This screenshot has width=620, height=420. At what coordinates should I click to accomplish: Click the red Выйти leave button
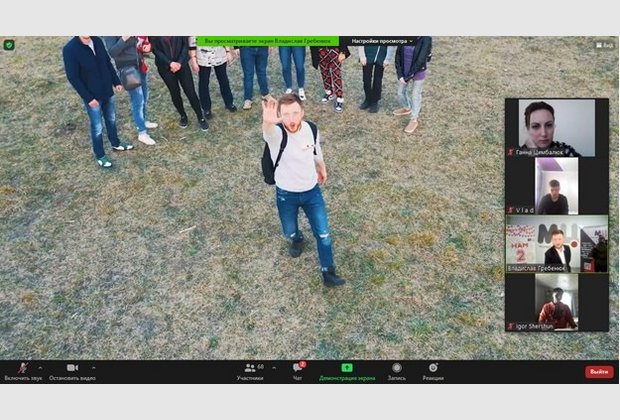(599, 372)
